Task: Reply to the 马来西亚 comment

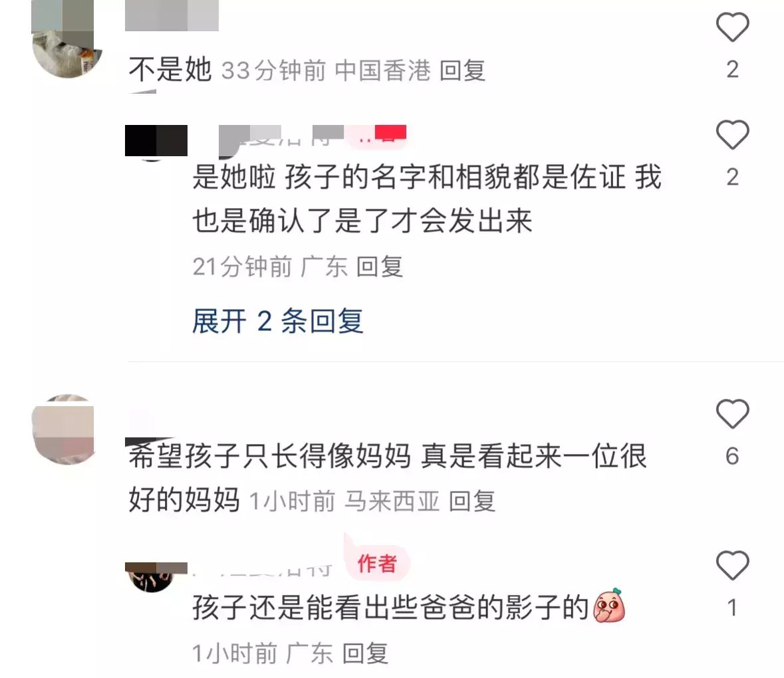Action: (x=472, y=501)
